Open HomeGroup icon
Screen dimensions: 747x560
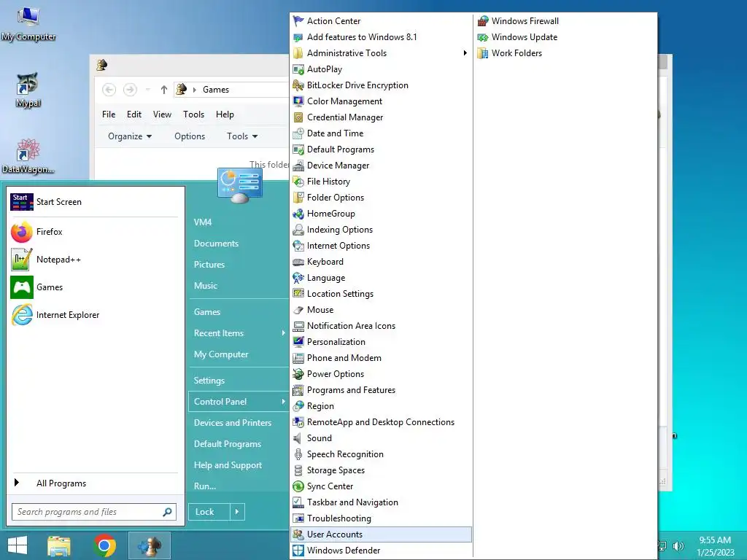coord(298,214)
